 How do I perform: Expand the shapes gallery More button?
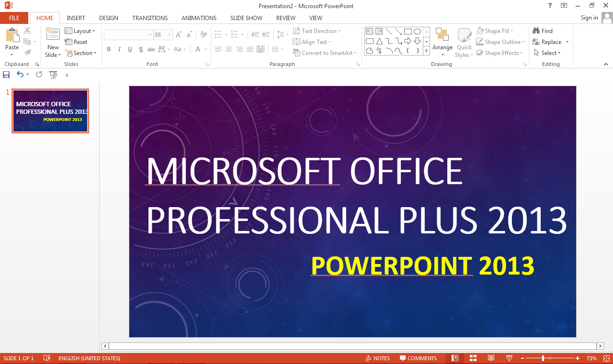(426, 50)
